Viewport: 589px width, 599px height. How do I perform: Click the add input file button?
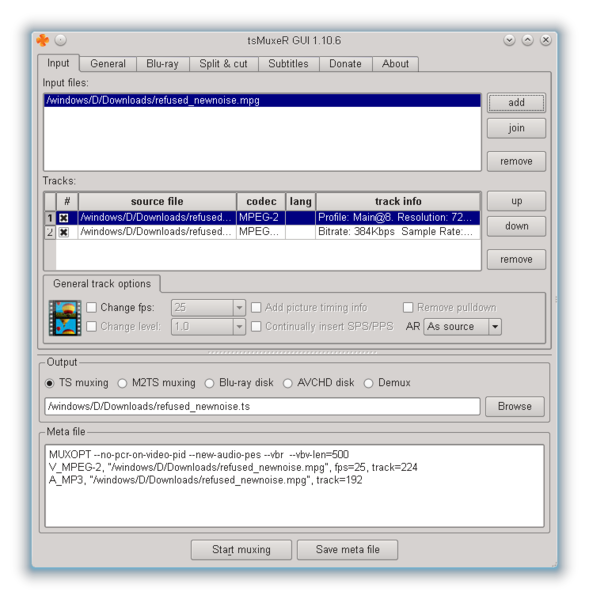point(516,103)
